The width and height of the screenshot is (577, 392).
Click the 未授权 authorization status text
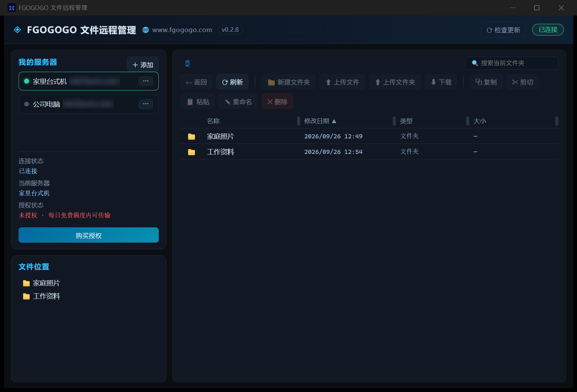point(28,215)
